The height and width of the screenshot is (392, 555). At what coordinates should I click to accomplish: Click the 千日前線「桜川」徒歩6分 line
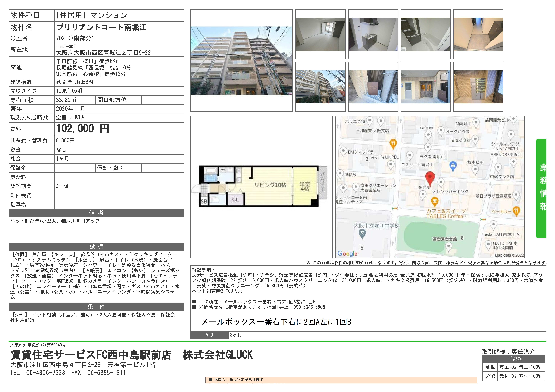click(x=87, y=61)
